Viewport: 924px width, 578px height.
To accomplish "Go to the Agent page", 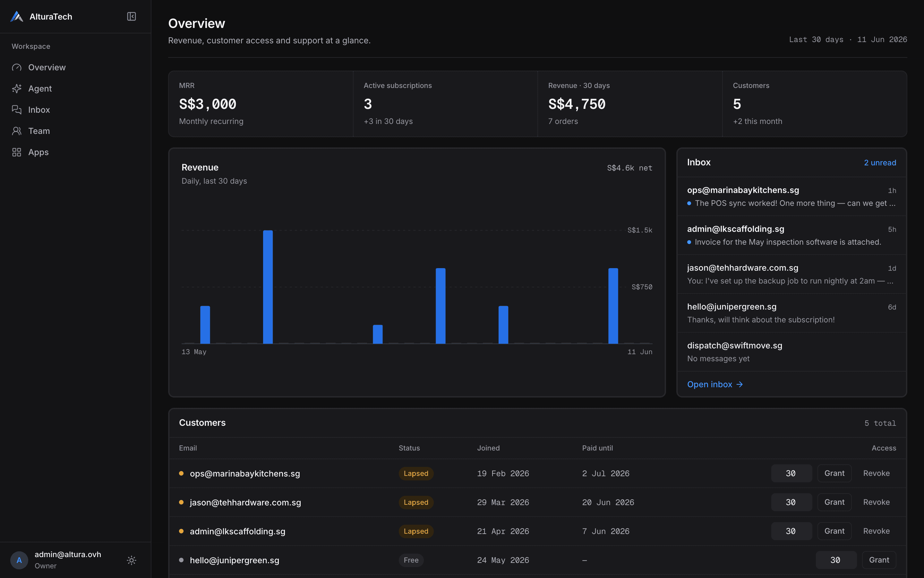I will tap(76, 89).
